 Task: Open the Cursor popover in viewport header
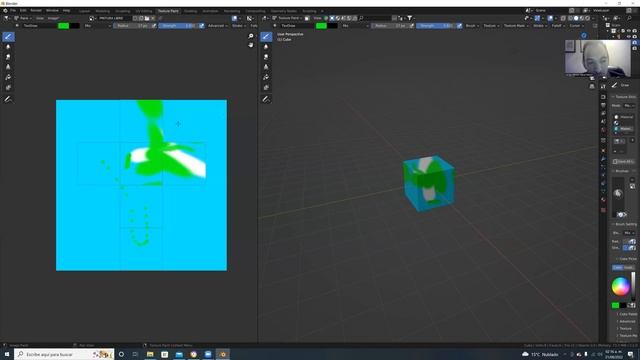coord(576,26)
